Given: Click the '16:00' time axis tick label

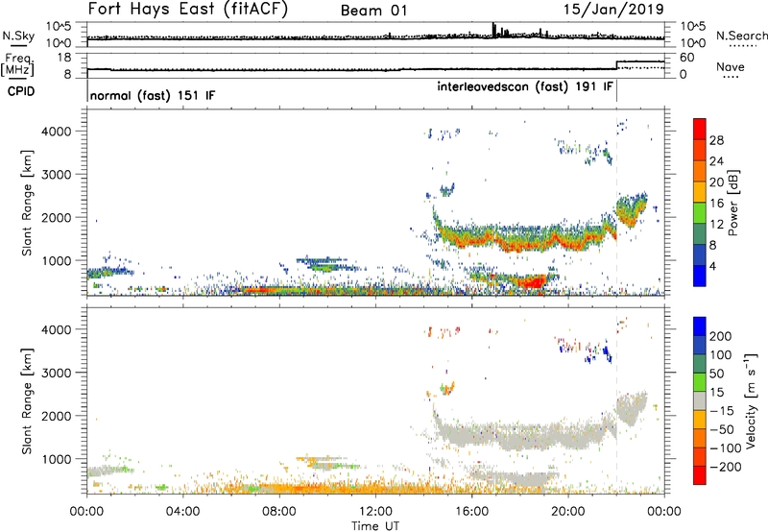Looking at the screenshot, I should click(x=471, y=512).
